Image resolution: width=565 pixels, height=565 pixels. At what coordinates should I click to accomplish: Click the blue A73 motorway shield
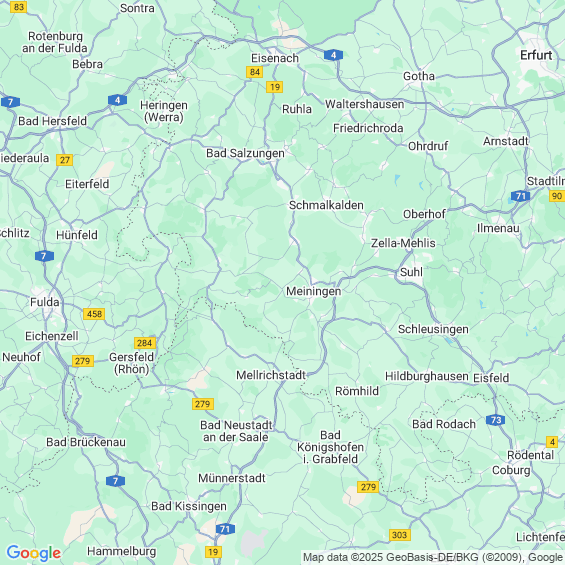(x=495, y=420)
